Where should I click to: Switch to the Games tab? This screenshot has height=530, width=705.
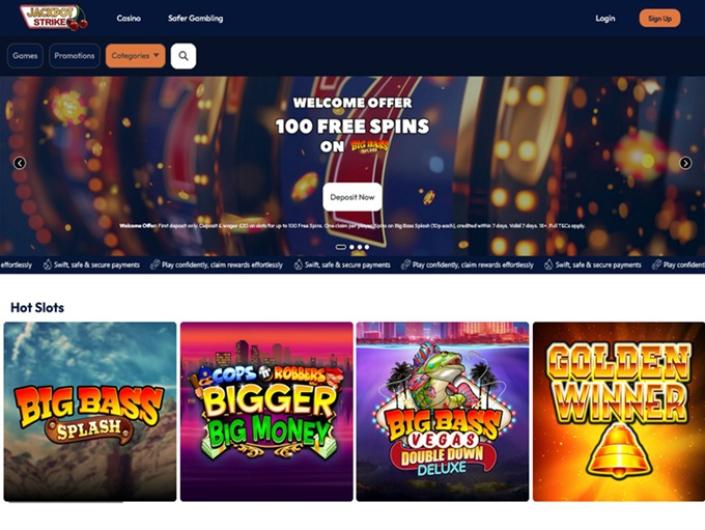pos(25,56)
